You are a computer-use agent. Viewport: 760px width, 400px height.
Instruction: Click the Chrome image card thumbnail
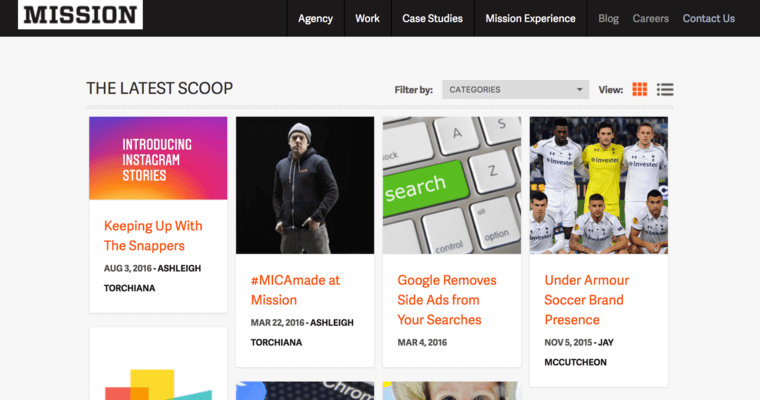(305, 391)
